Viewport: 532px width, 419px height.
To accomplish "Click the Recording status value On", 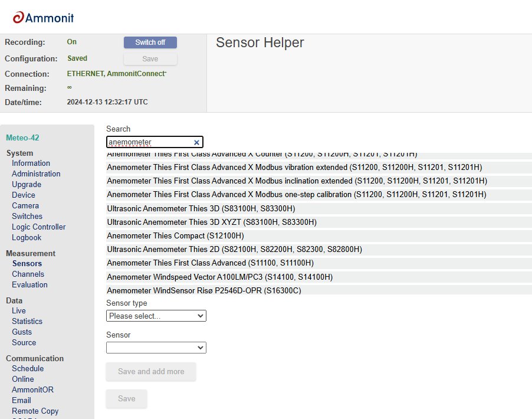I will point(71,42).
